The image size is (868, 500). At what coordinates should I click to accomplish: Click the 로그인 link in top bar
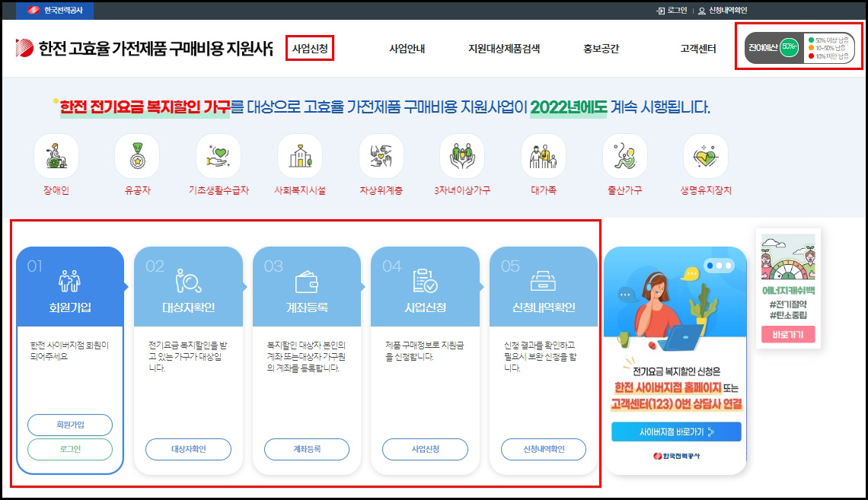(x=677, y=11)
